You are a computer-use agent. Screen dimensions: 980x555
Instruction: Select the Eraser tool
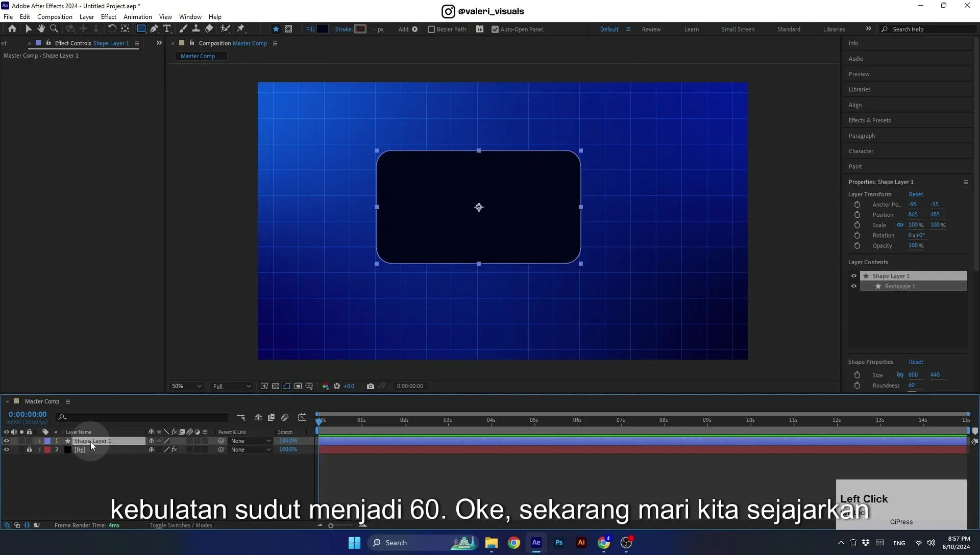click(209, 29)
